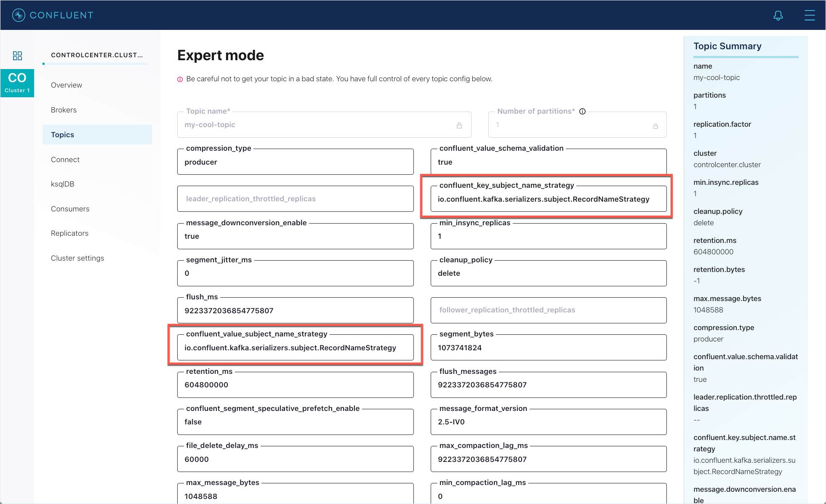Select the CO Cluster 1 tile

[17, 83]
